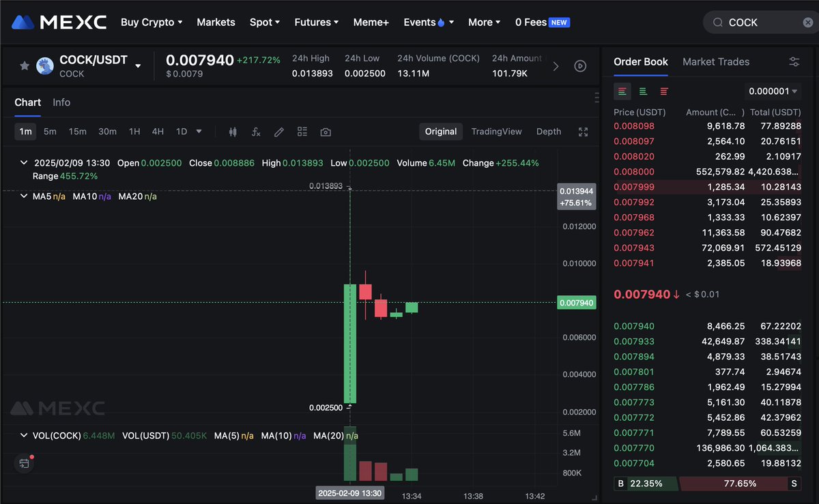The width and height of the screenshot is (819, 504).
Task: Open Buy Crypto dropdown menu
Action: (x=152, y=23)
